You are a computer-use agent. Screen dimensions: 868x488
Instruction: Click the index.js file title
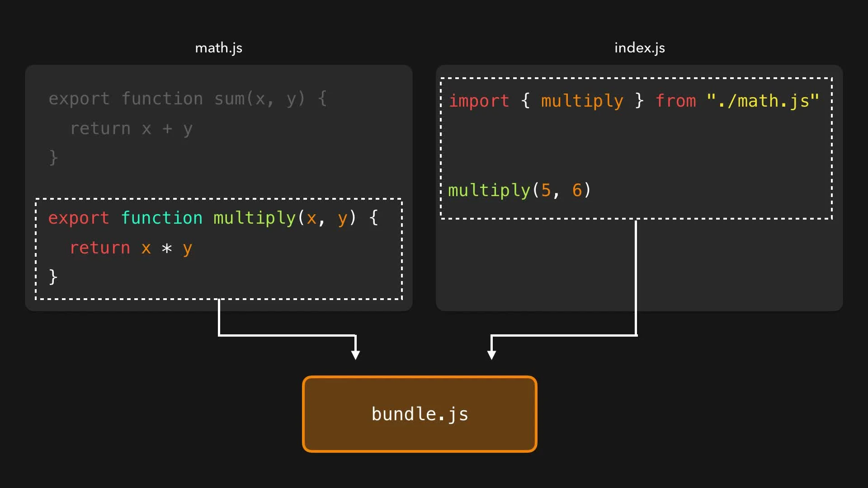click(x=639, y=48)
